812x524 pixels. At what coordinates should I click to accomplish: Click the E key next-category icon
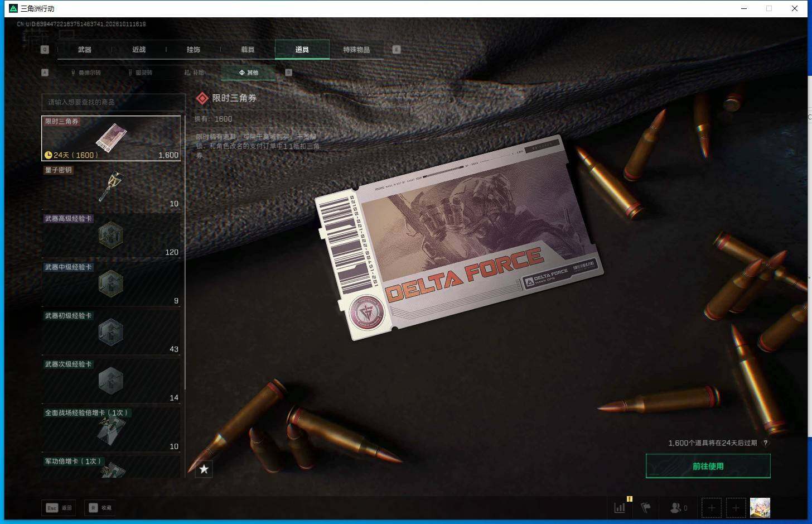click(397, 50)
